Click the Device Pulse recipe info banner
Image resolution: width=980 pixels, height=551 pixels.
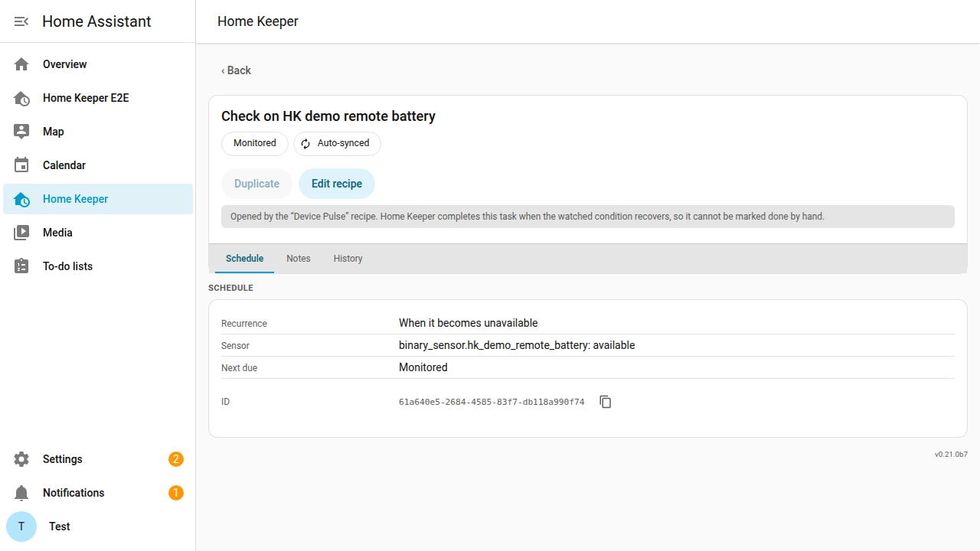point(588,217)
